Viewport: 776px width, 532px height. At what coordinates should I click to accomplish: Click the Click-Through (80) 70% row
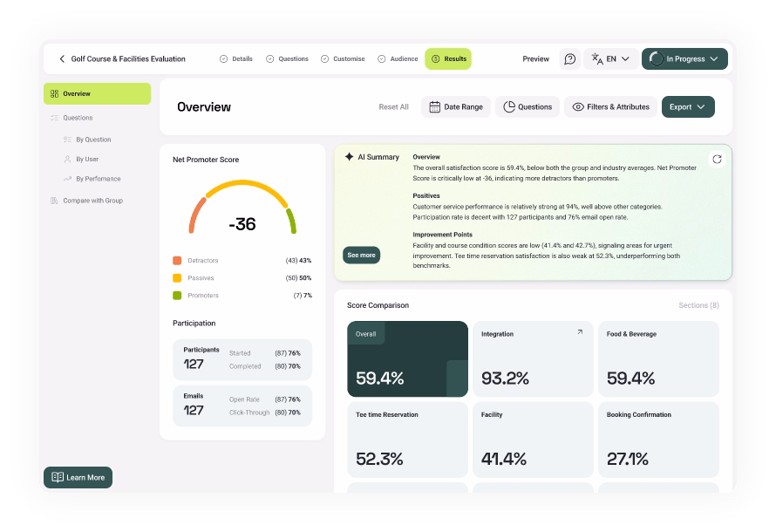[x=265, y=413]
